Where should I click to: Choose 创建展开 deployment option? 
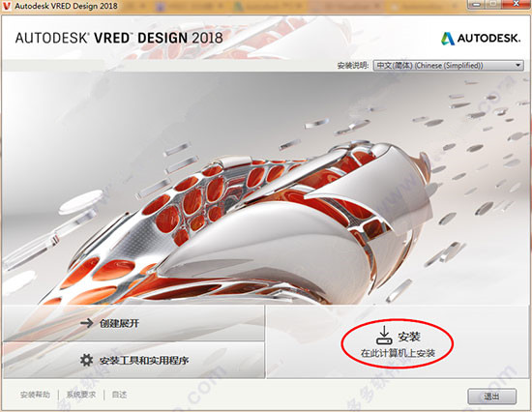(133, 323)
